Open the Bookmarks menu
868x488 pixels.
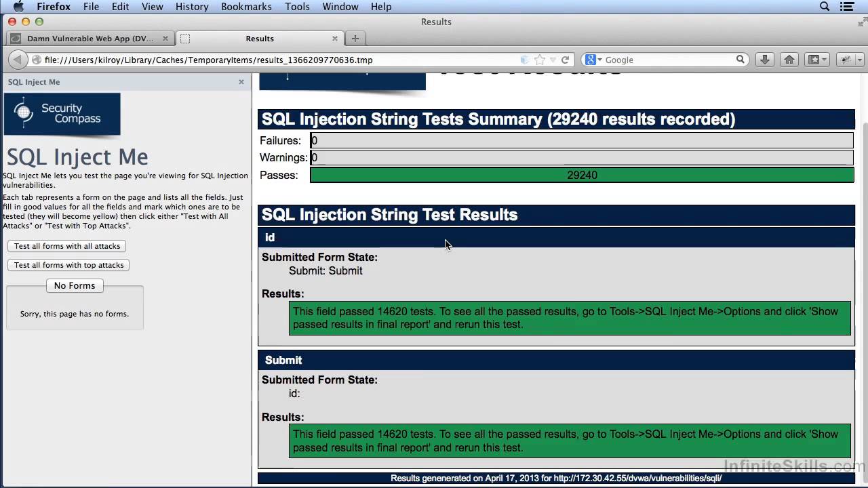[x=246, y=7]
